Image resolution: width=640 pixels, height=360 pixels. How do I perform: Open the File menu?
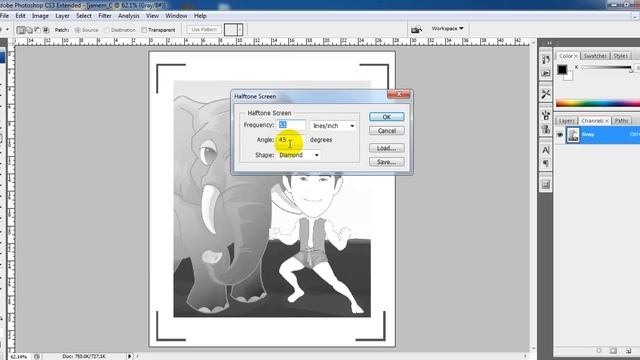pos(4,16)
